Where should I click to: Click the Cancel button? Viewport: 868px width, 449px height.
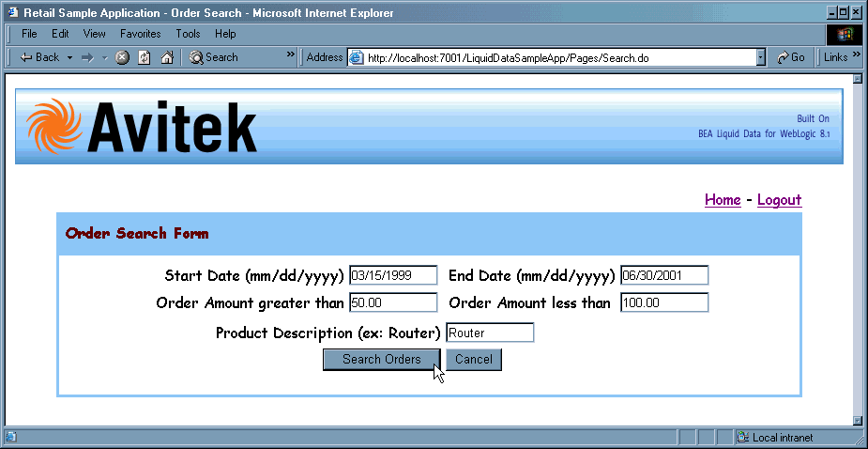click(x=474, y=359)
